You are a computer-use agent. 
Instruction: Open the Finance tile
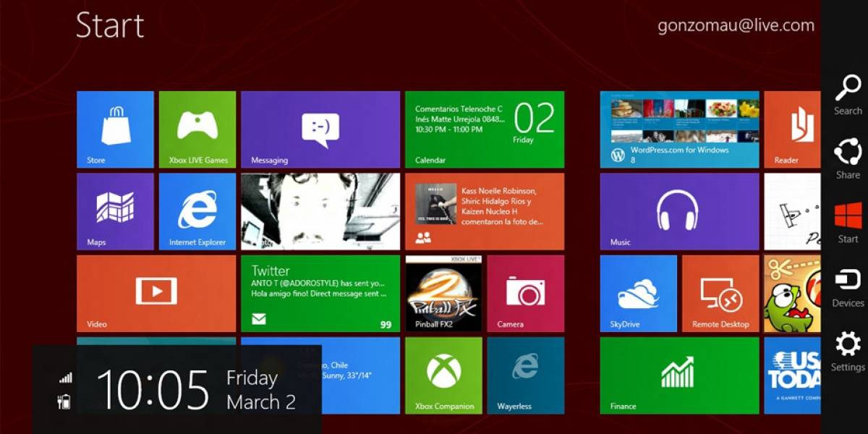[679, 375]
